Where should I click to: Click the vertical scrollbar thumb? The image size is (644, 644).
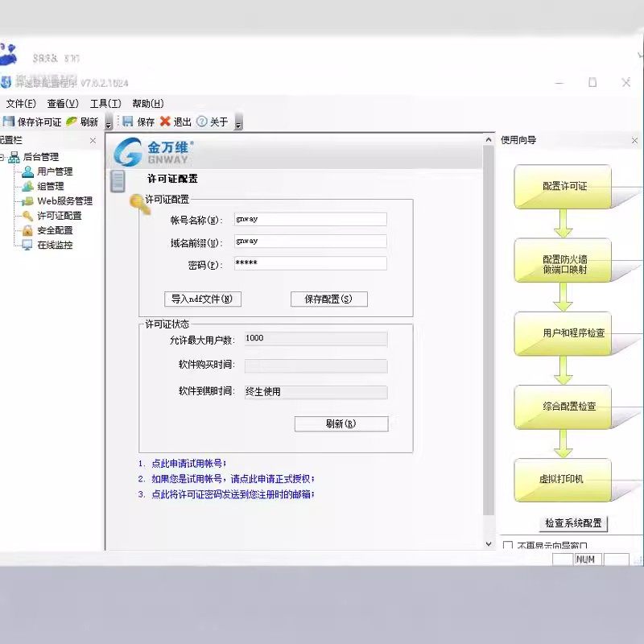point(489,330)
